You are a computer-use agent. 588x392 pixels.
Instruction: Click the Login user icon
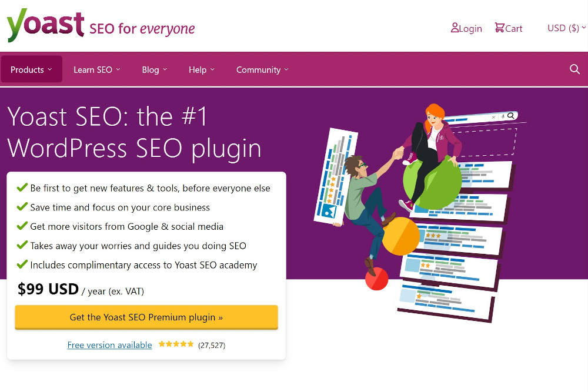[455, 28]
